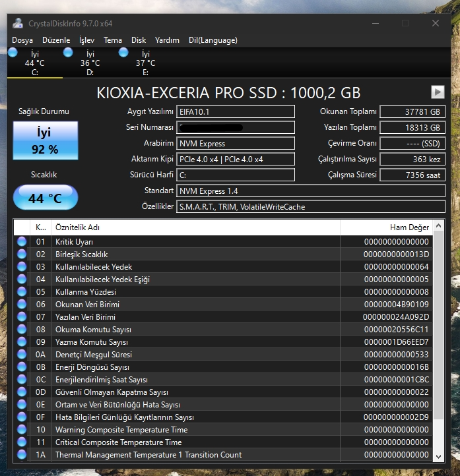Click status orb of Enerji Döngüsü Sayısı row
This screenshot has height=476, width=460.
click(x=22, y=367)
